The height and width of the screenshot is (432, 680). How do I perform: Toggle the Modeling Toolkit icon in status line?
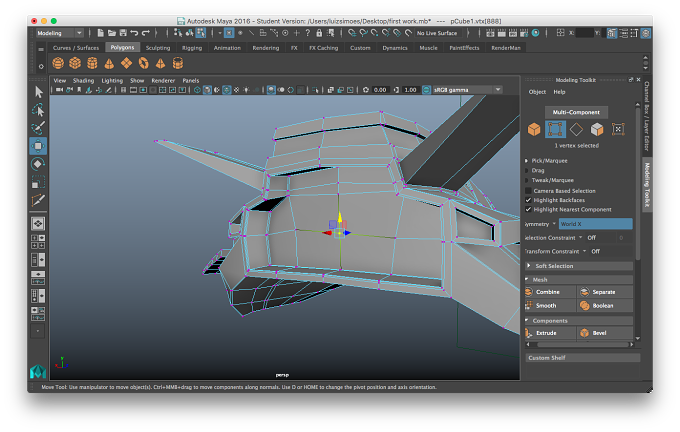coord(612,33)
